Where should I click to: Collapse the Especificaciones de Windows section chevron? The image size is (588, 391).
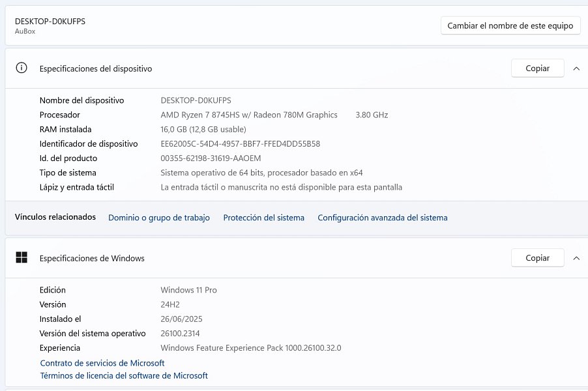[x=576, y=259]
